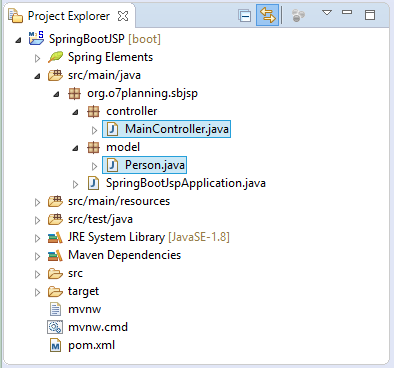This screenshot has height=368, width=394.
Task: Click the JRE System Library icon
Action: pyautogui.click(x=55, y=237)
